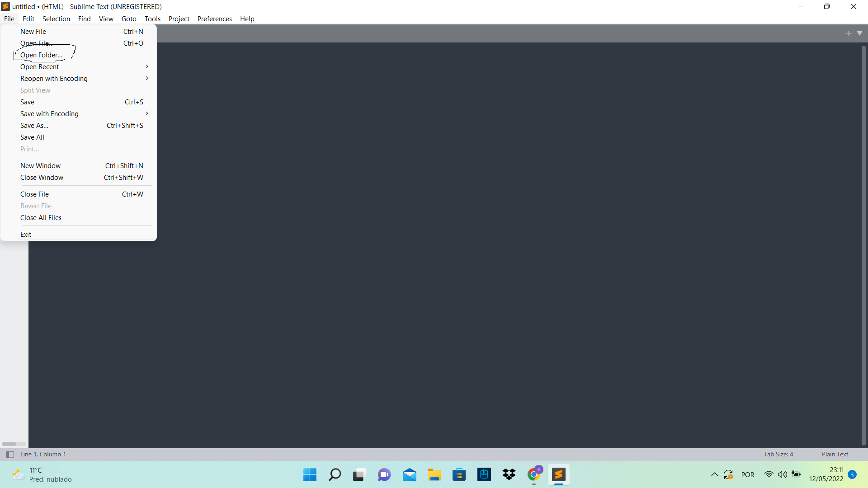Click Revert File option
The width and height of the screenshot is (868, 488).
[36, 206]
